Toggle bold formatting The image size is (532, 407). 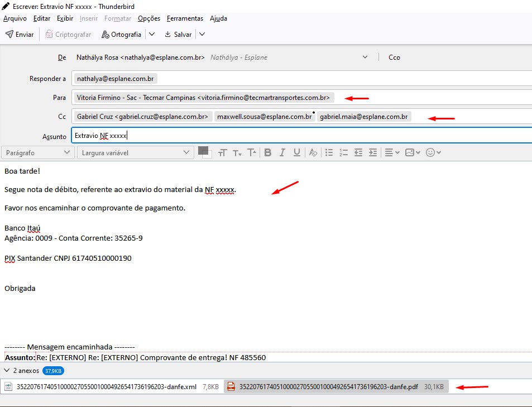267,152
